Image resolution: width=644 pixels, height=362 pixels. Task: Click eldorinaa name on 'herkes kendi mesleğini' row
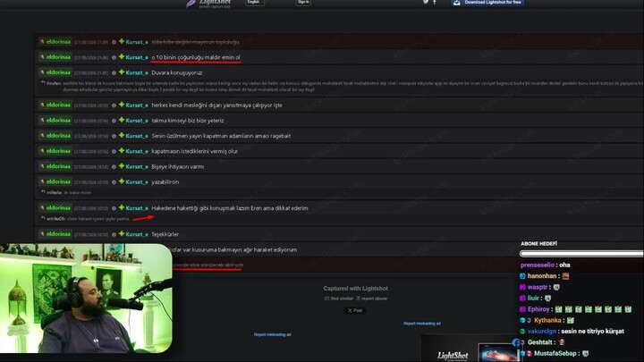point(58,105)
